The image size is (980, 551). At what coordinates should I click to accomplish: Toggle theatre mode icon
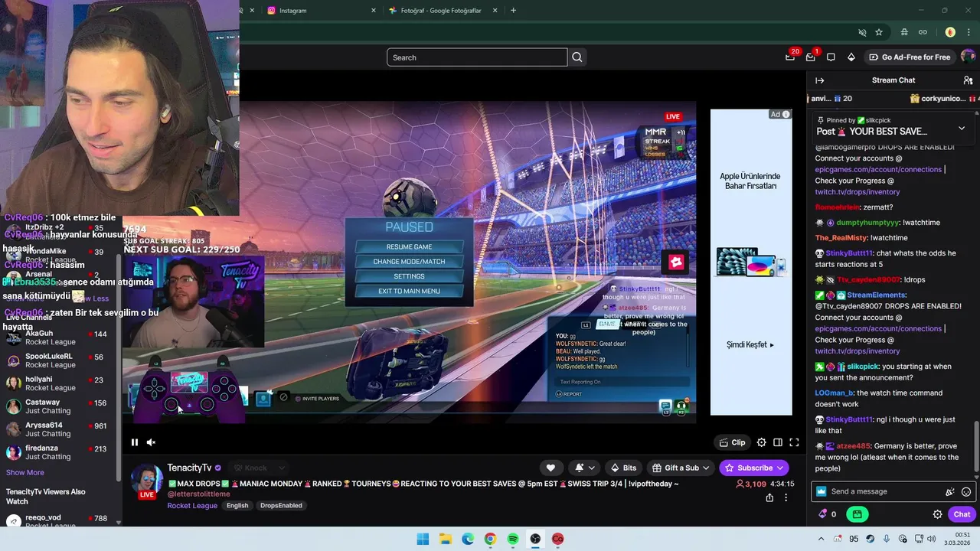point(778,442)
